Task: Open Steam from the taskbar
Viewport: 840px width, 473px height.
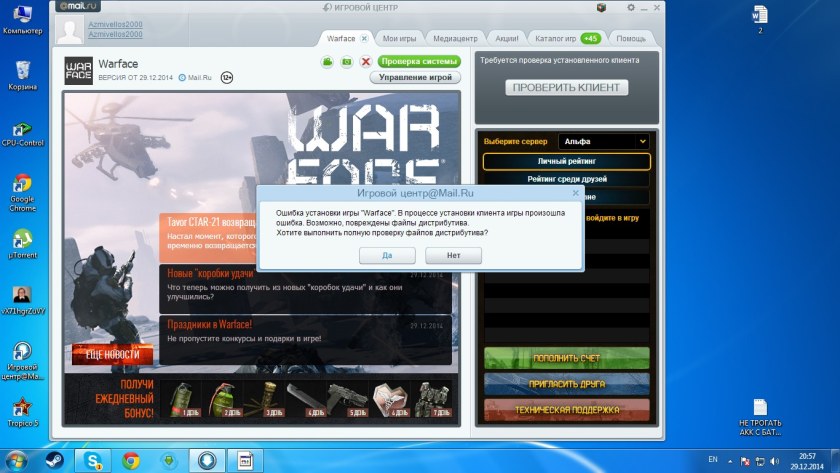Action: pyautogui.click(x=55, y=461)
